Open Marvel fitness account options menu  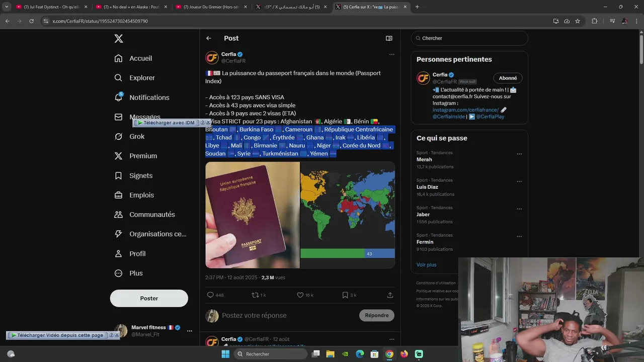pos(190,331)
